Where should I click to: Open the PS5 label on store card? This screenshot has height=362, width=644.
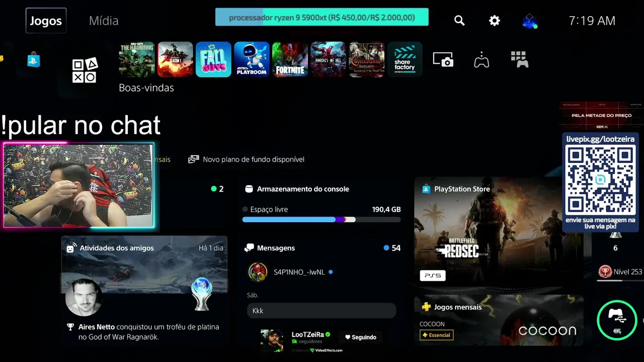click(x=433, y=276)
